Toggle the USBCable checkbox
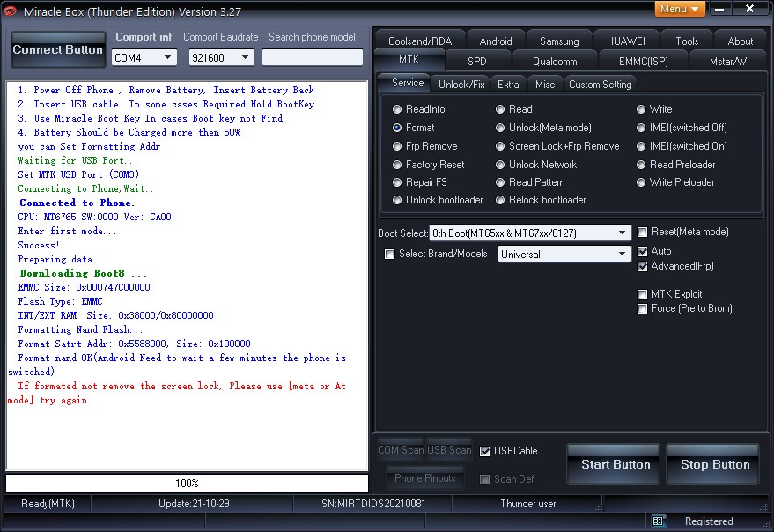The width and height of the screenshot is (774, 532). click(x=484, y=451)
